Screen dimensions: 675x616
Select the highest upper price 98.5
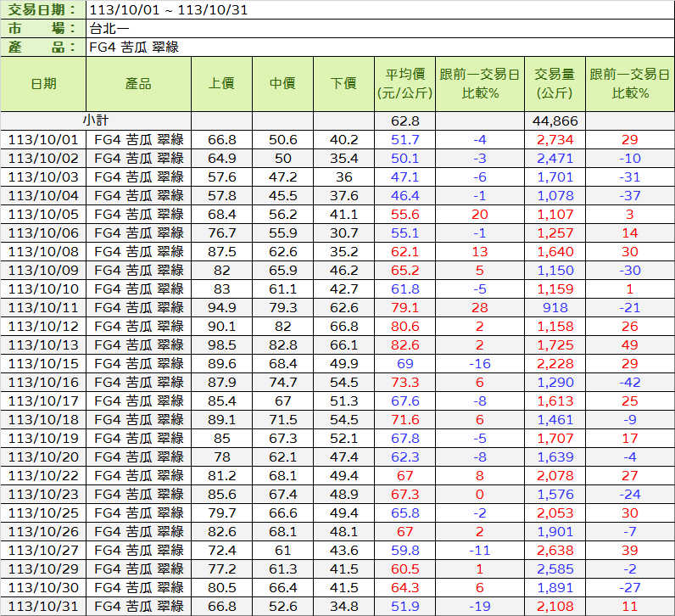221,344
